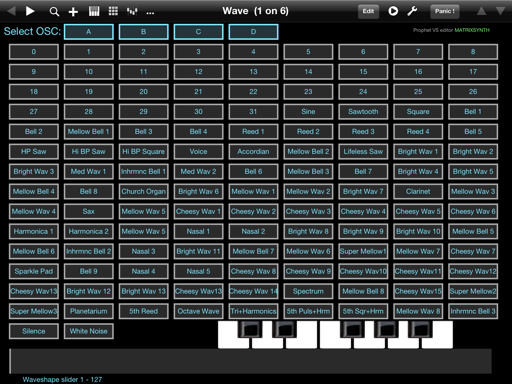This screenshot has width=512, height=384.
Task: Choose the HP Saw wave
Action: pyautogui.click(x=34, y=152)
